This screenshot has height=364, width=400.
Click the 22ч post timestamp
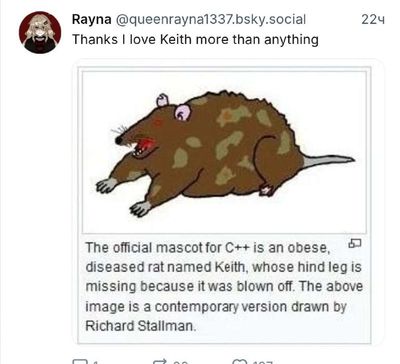click(373, 20)
